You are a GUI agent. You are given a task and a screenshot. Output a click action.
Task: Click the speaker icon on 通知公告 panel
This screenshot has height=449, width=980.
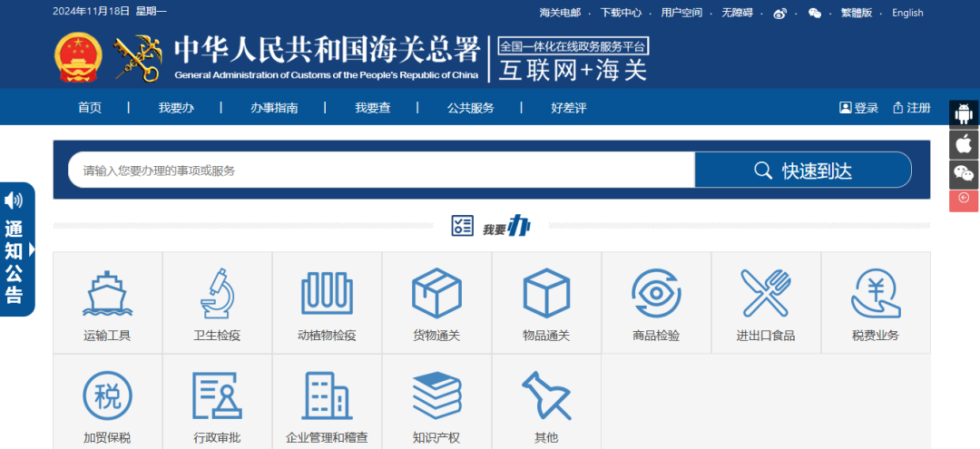pyautogui.click(x=13, y=200)
